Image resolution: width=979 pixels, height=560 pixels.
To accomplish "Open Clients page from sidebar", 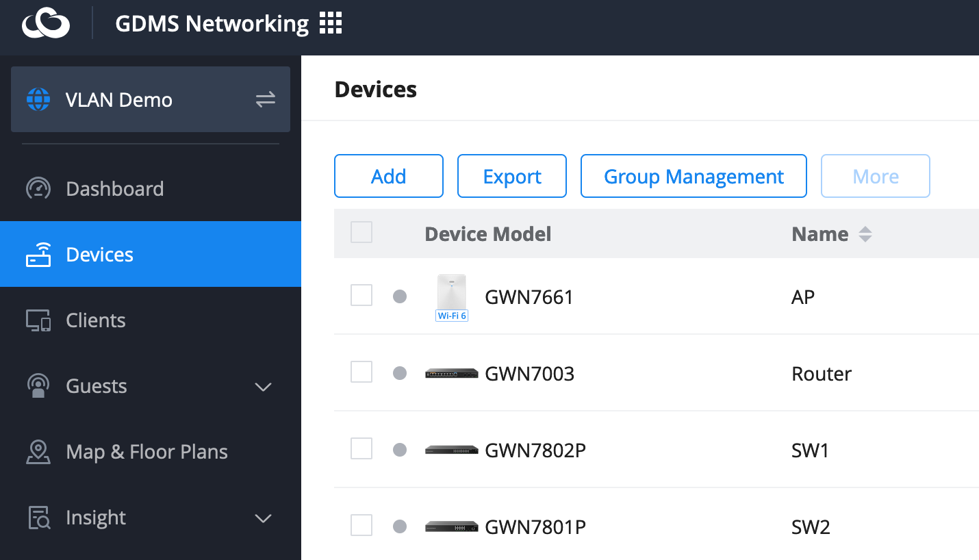I will (x=151, y=320).
